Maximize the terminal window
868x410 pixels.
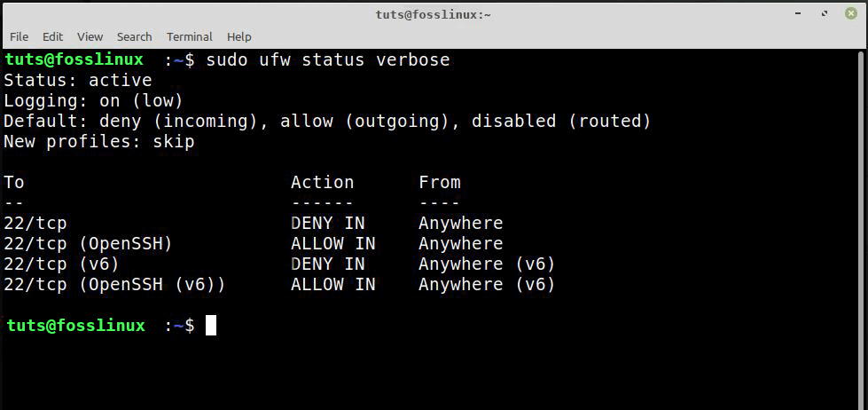(824, 14)
